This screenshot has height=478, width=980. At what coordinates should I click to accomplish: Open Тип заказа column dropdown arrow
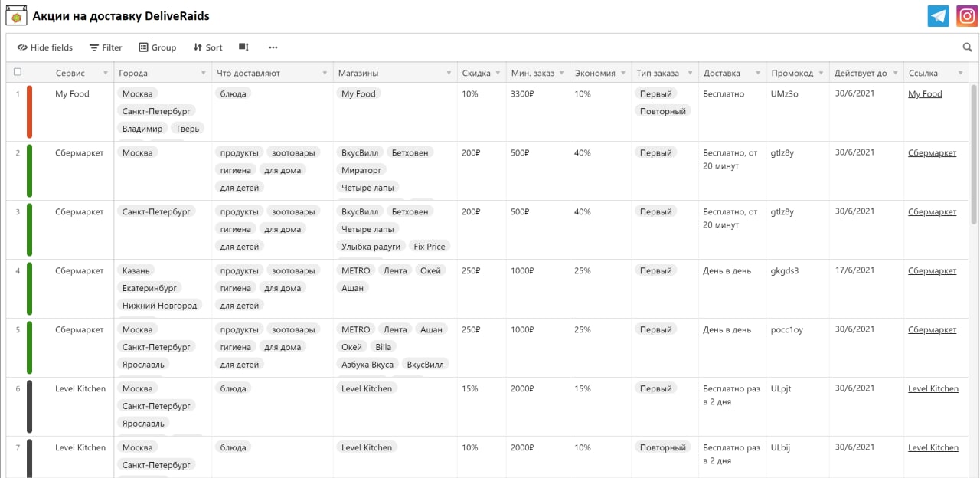[x=690, y=74]
